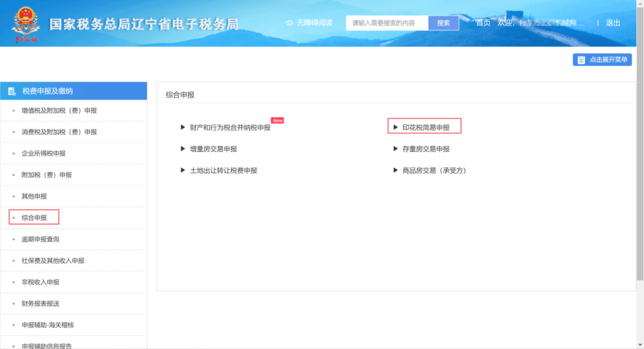Open the 土地出让转让税费申报 link
Image resolution: width=644 pixels, height=349 pixels.
tap(224, 170)
